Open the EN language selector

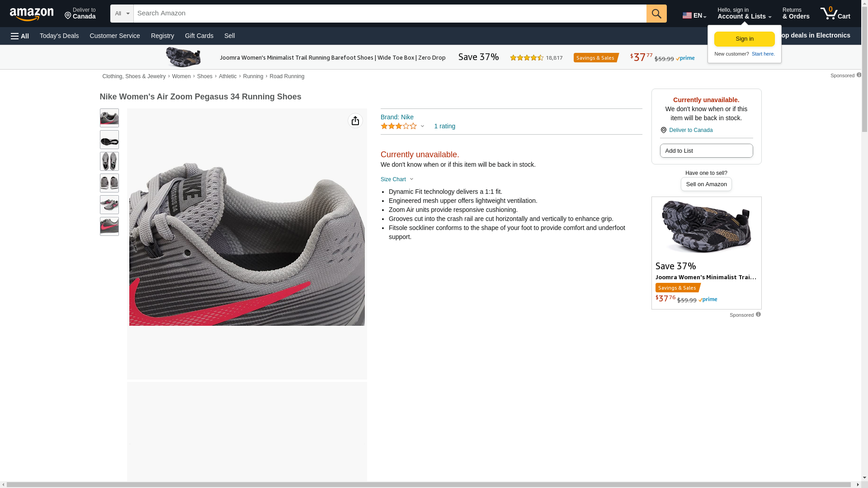[694, 15]
